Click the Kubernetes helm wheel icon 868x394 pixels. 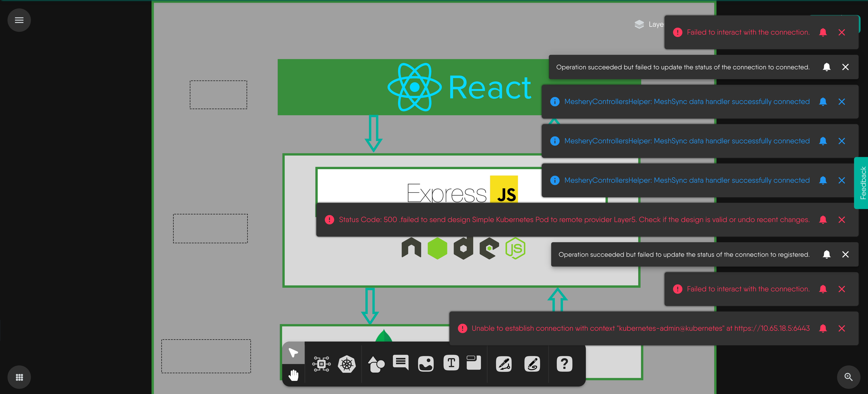(x=347, y=364)
